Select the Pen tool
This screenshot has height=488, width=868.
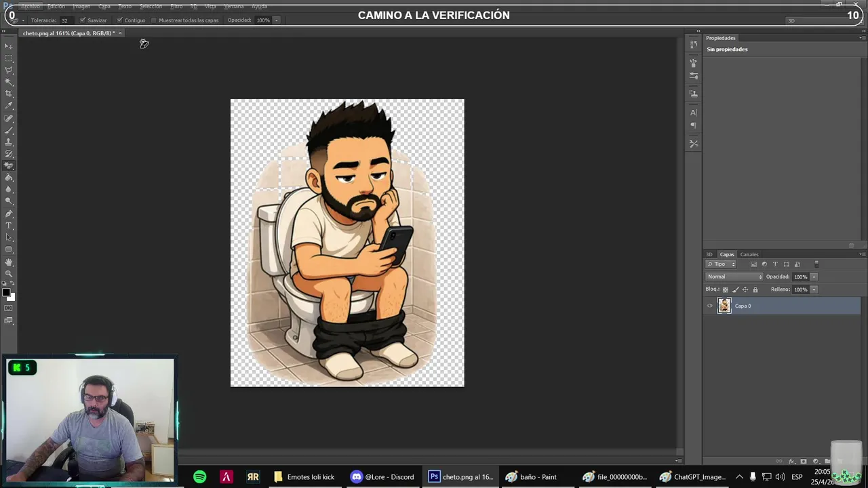point(9,213)
